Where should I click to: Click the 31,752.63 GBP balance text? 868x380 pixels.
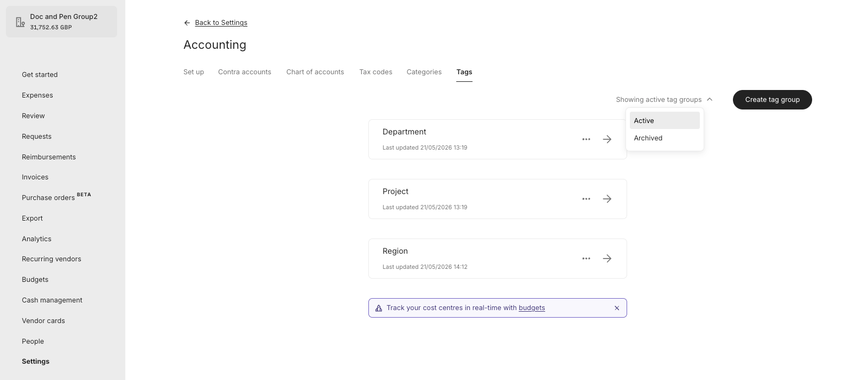[51, 27]
